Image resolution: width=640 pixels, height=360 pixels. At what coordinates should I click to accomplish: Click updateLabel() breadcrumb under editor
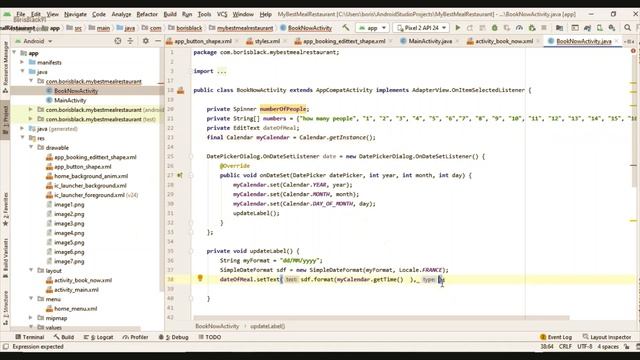[x=267, y=326]
